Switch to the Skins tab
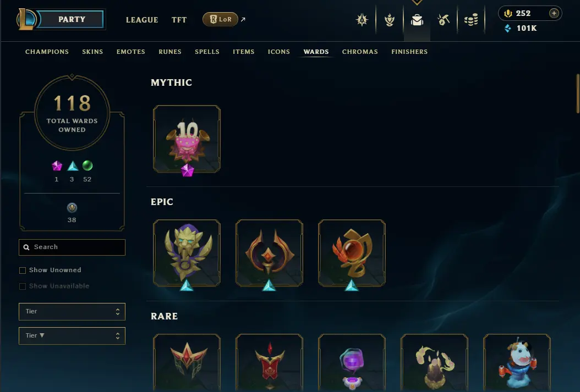 coord(92,52)
